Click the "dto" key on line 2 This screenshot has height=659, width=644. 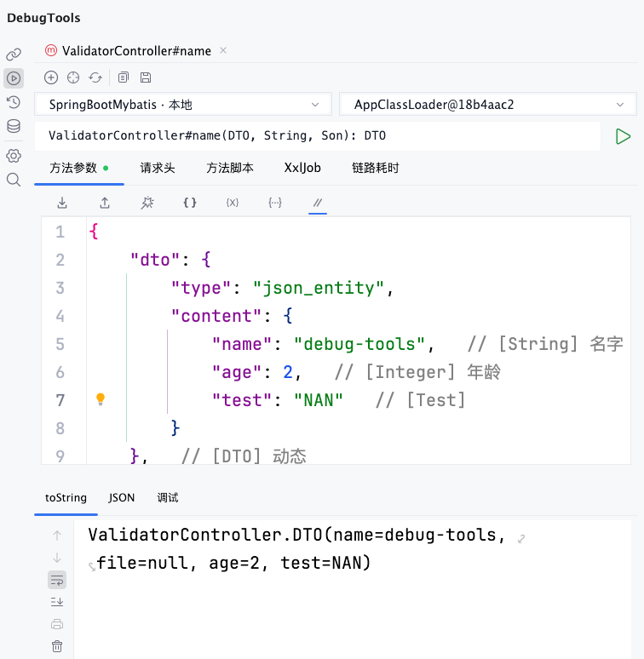pyautogui.click(x=155, y=261)
